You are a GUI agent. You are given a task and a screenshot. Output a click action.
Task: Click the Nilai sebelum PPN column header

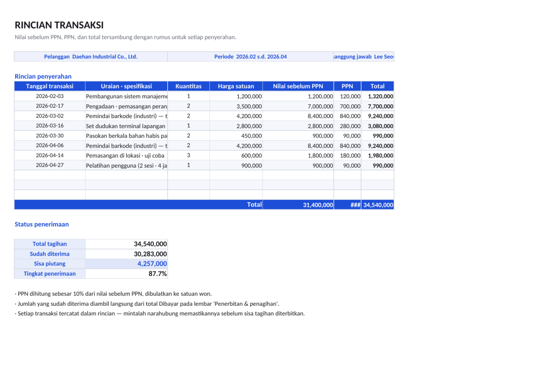tap(298, 86)
